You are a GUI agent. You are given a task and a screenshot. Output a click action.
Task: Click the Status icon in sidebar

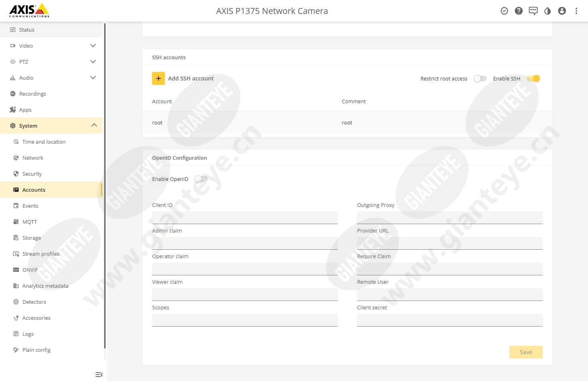point(13,30)
